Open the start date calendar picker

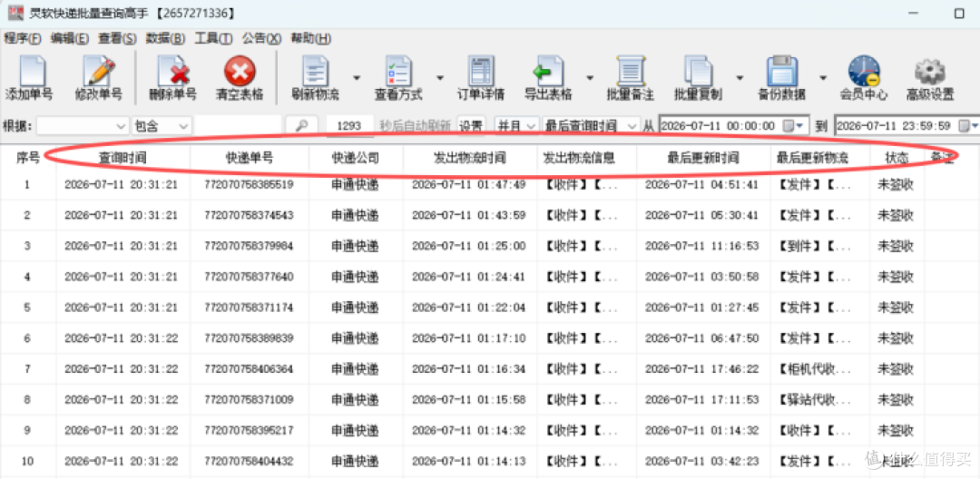point(795,125)
